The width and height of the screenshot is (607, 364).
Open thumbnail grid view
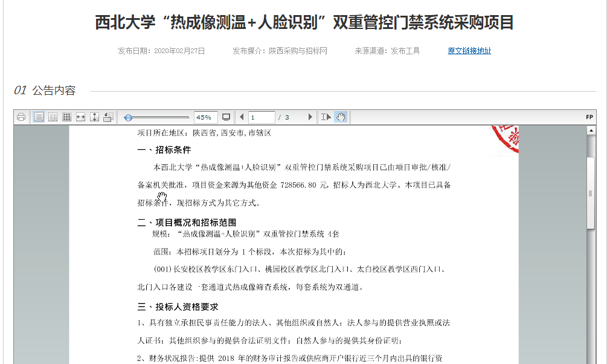(66, 117)
